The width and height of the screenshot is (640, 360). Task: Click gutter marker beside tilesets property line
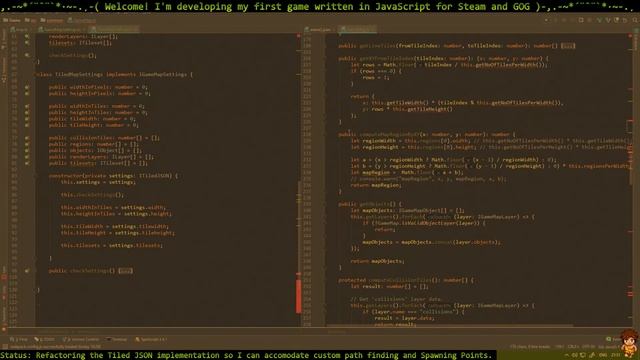[27, 163]
